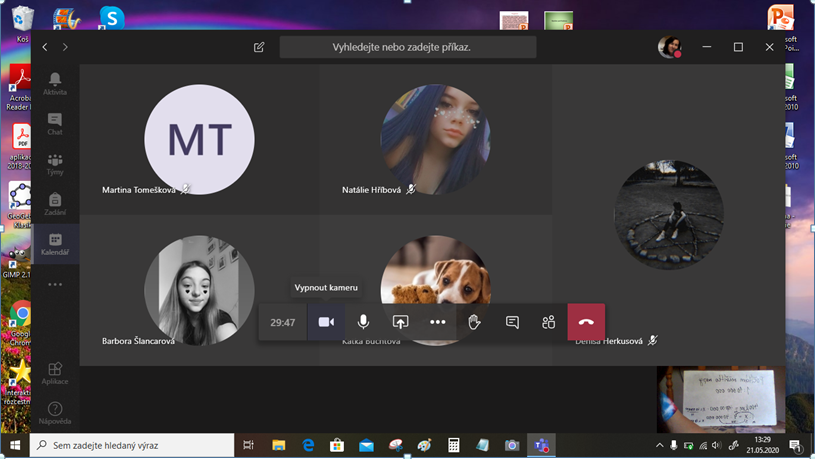Screen dimensions: 815x459
Task: Turn off camera in call toolbar
Action: [x=326, y=322]
